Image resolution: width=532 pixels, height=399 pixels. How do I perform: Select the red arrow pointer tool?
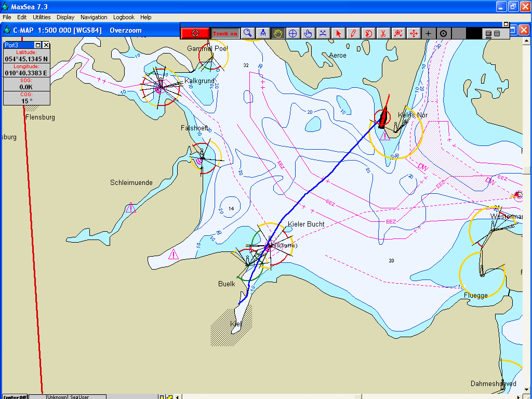click(x=338, y=33)
